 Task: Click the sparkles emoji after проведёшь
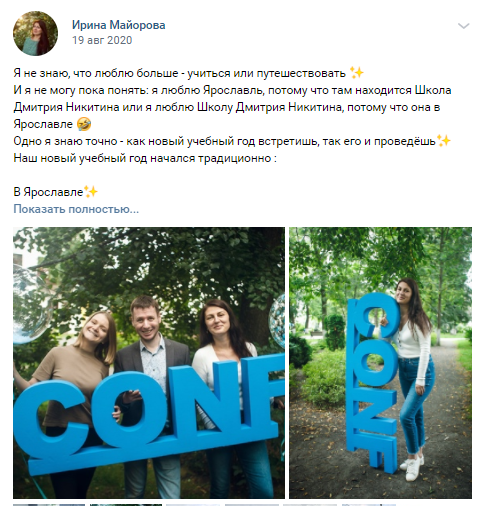pos(444,141)
